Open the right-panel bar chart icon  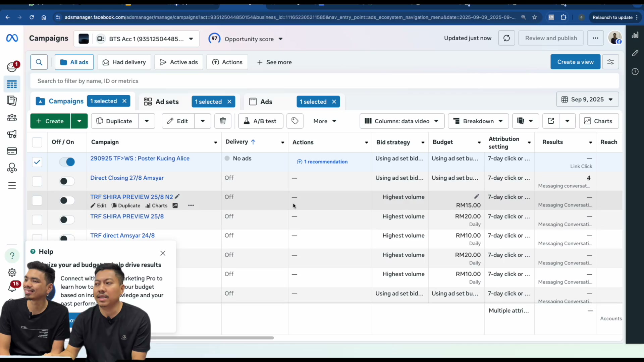pyautogui.click(x=635, y=35)
